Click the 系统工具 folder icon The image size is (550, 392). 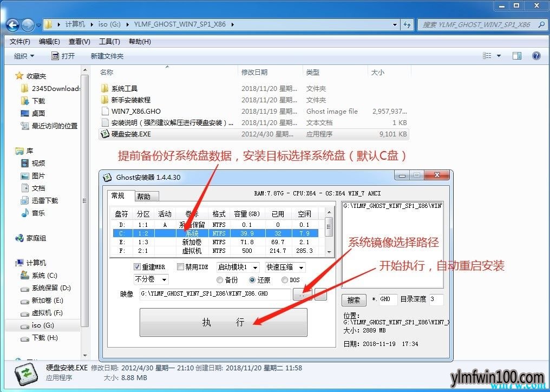click(x=104, y=88)
